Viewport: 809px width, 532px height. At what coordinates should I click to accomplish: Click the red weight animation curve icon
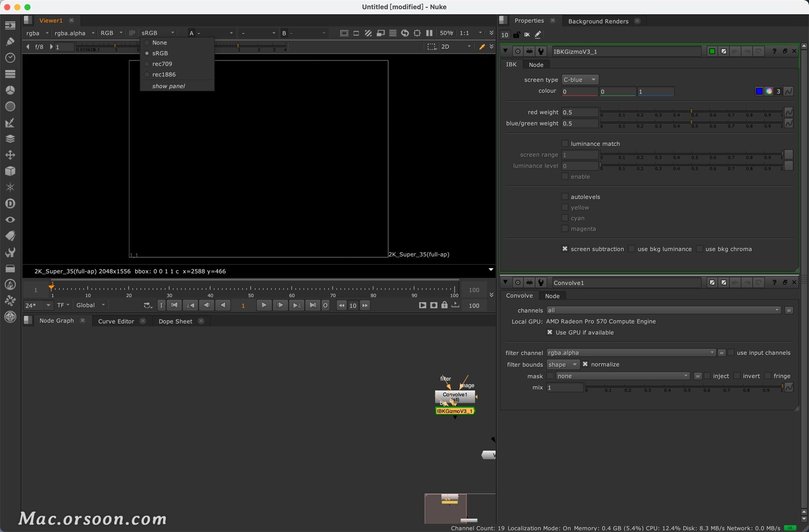(x=789, y=112)
